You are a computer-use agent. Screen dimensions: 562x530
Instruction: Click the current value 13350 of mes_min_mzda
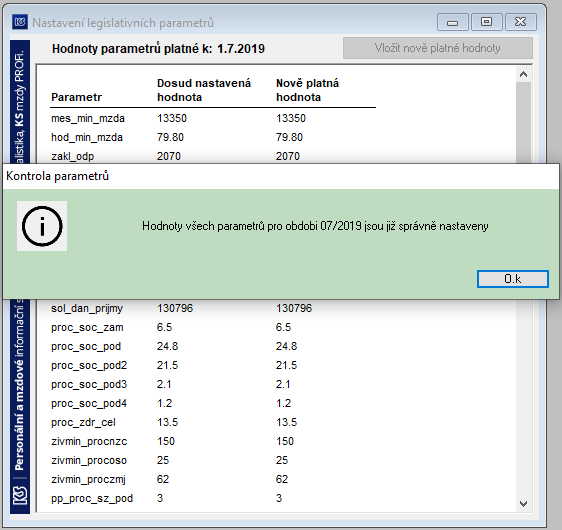(172, 118)
